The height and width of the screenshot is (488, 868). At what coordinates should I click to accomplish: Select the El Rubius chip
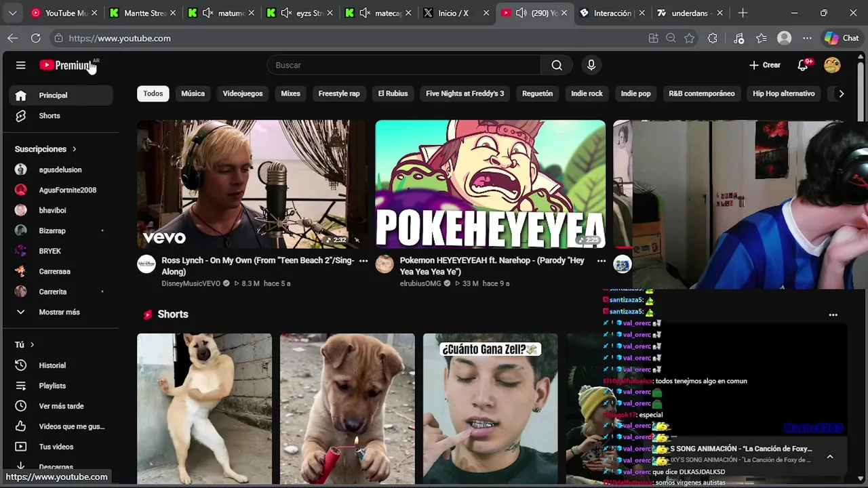click(393, 94)
